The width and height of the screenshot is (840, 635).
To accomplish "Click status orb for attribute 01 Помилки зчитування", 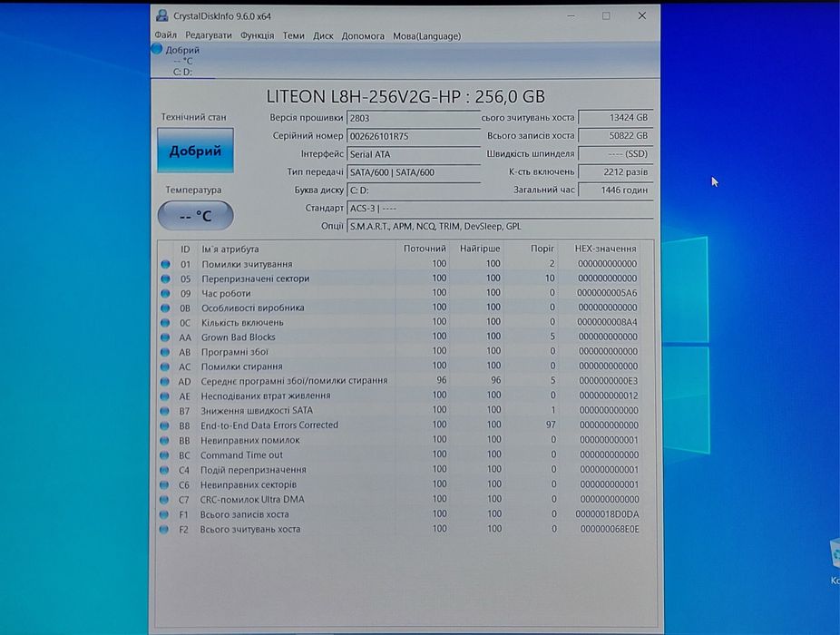I will [165, 264].
